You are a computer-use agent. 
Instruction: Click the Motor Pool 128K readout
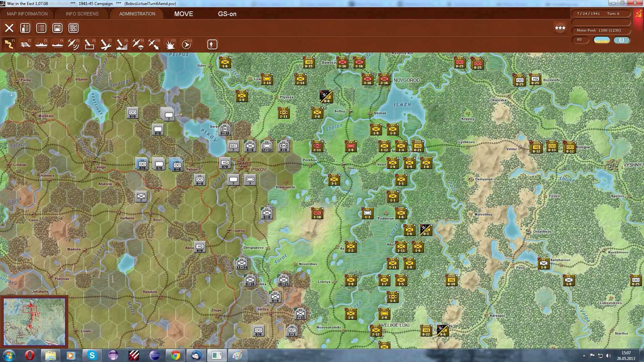point(601,31)
